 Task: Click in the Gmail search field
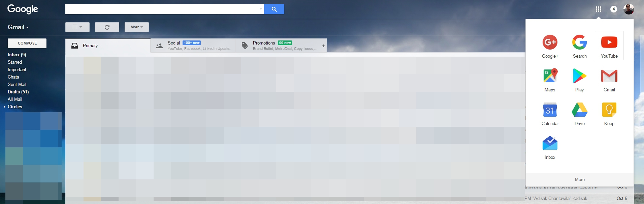coord(162,9)
